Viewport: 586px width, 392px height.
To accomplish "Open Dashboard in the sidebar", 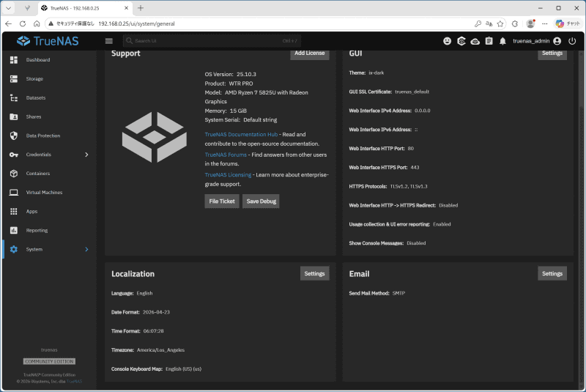I will coord(49,60).
